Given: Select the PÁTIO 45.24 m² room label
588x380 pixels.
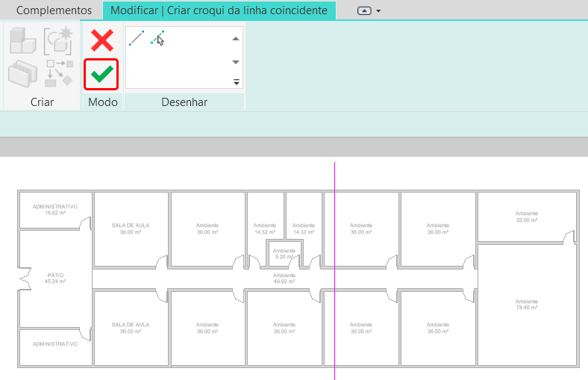Looking at the screenshot, I should (x=55, y=278).
